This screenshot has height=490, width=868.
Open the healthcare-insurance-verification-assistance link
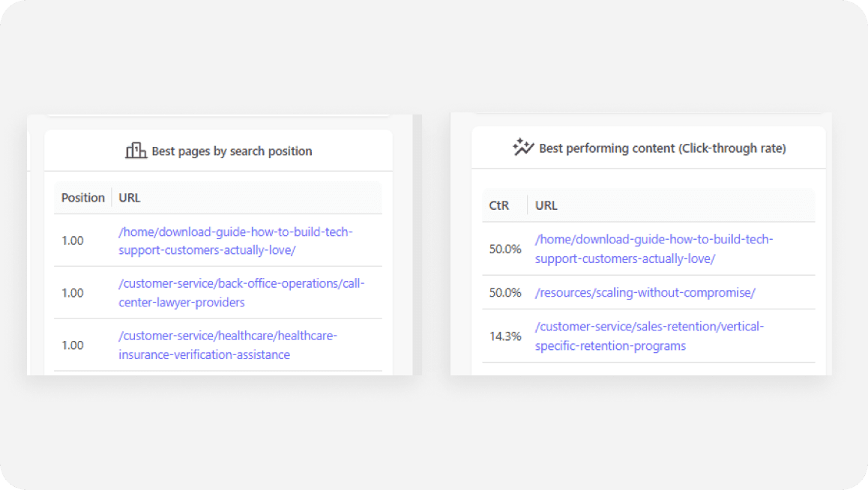228,345
